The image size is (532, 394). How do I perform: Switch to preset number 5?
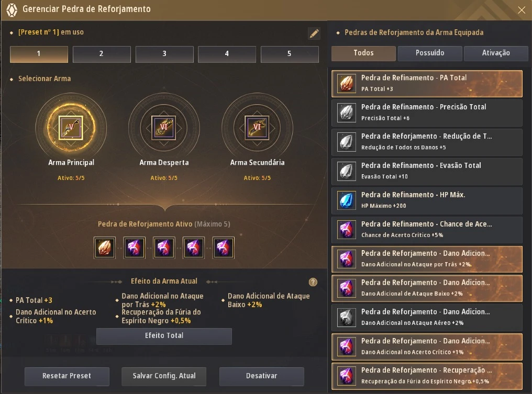(x=290, y=54)
